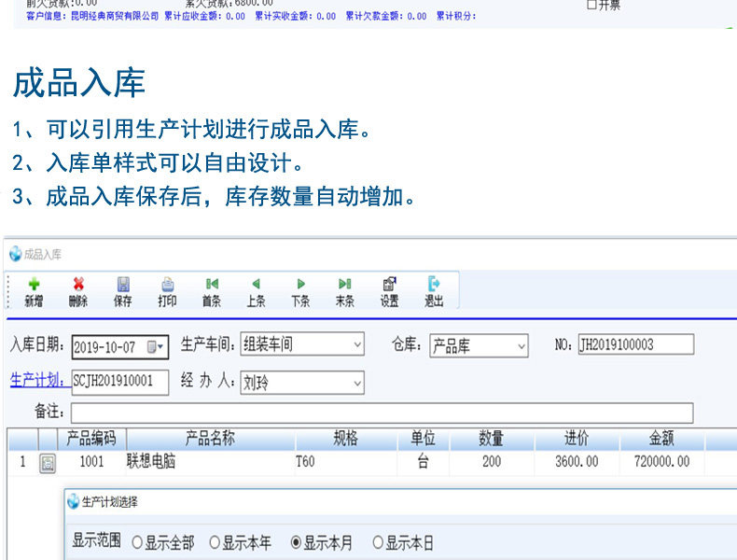Image resolution: width=737 pixels, height=560 pixels.
Task: Select product code cell 1001
Action: (91, 462)
